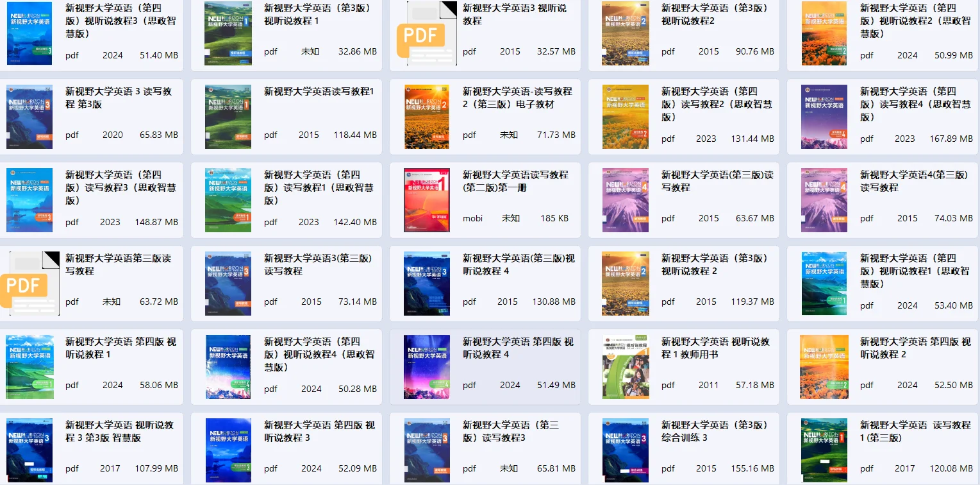The height and width of the screenshot is (485, 980).
Task: Select the cover image of the 32.86 MB book
Action: 228,33
